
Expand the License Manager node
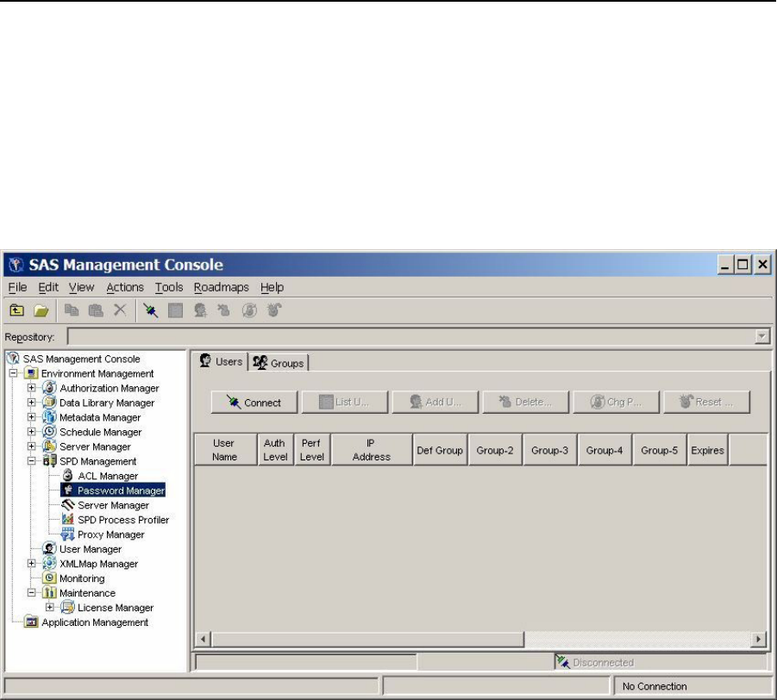click(50, 608)
